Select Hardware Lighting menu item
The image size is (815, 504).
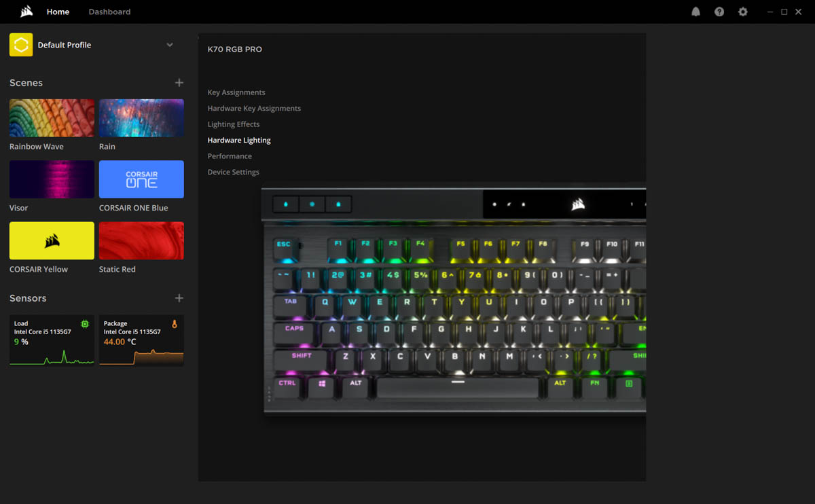(239, 140)
